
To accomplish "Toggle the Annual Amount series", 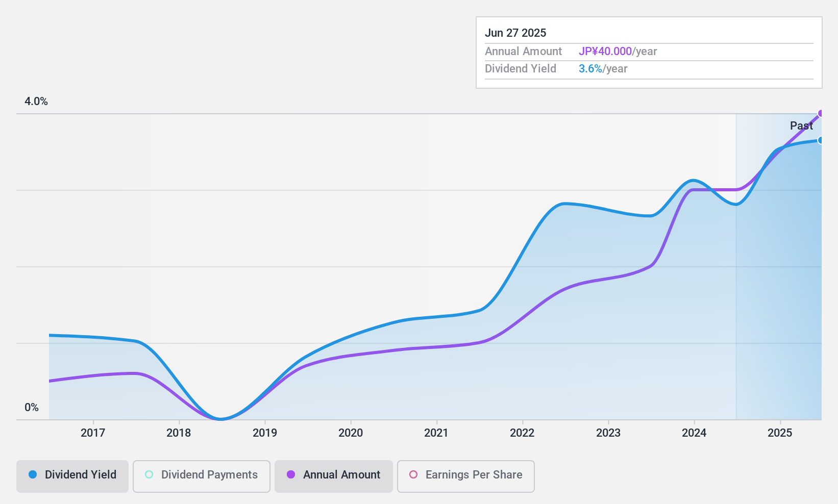I will click(334, 476).
